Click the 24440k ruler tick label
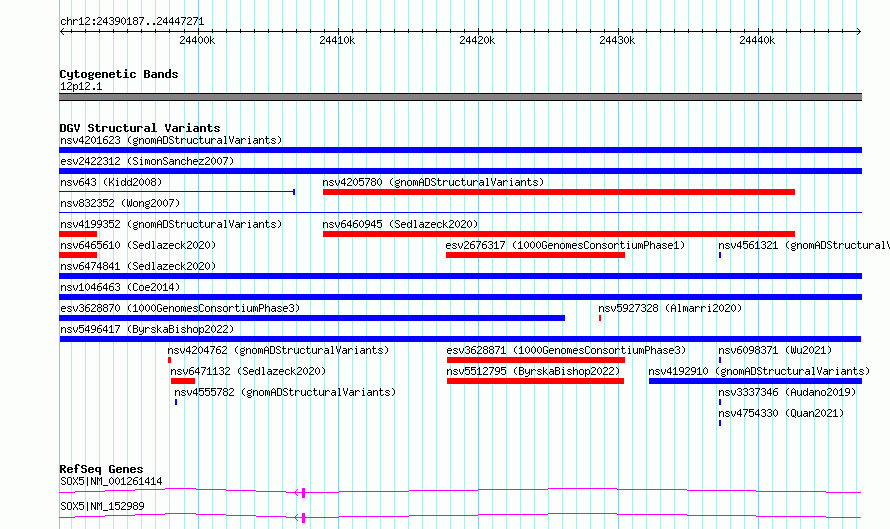The width and height of the screenshot is (890, 529). pos(757,40)
